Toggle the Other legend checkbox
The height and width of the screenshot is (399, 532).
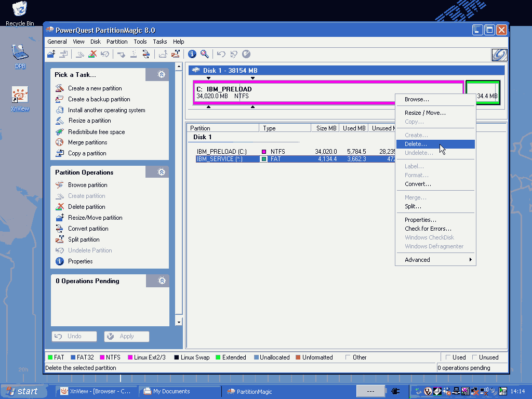pyautogui.click(x=348, y=357)
